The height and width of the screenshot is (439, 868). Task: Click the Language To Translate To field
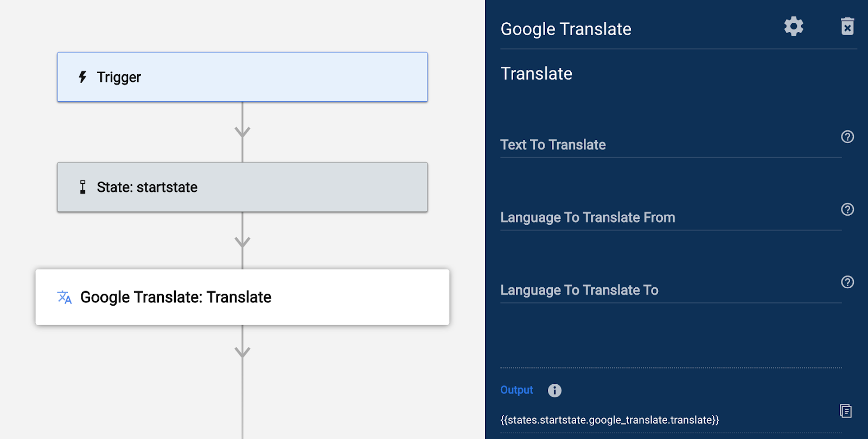671,290
